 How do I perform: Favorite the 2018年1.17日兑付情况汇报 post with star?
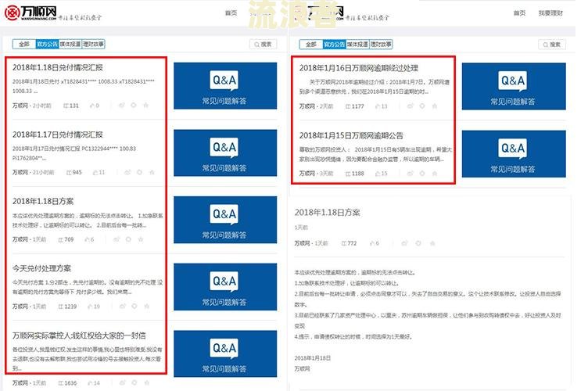pos(152,173)
